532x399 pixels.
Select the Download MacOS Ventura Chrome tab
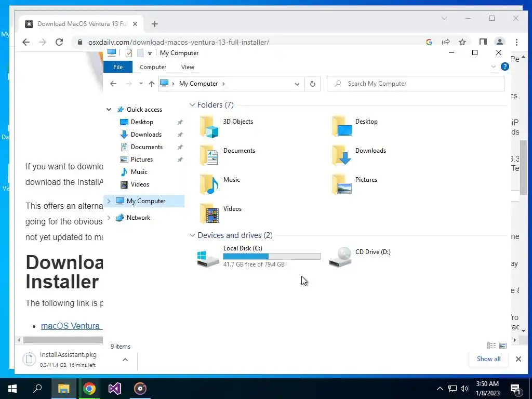click(82, 24)
